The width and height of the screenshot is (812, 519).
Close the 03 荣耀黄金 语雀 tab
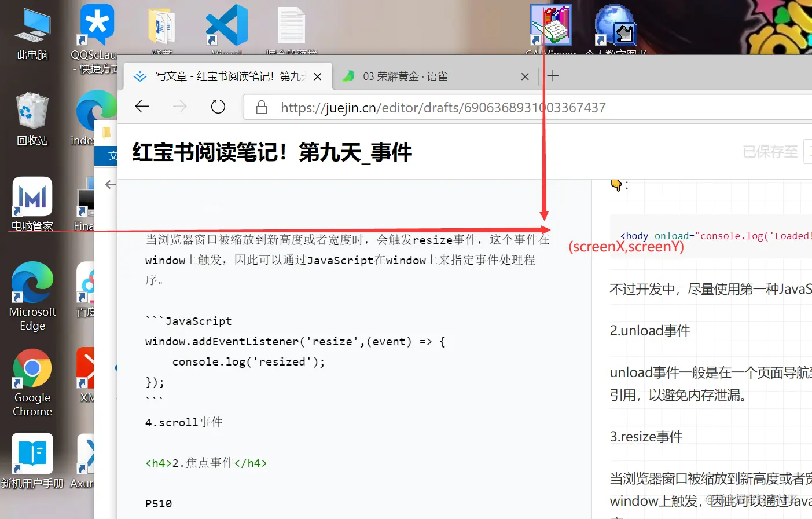coord(525,76)
